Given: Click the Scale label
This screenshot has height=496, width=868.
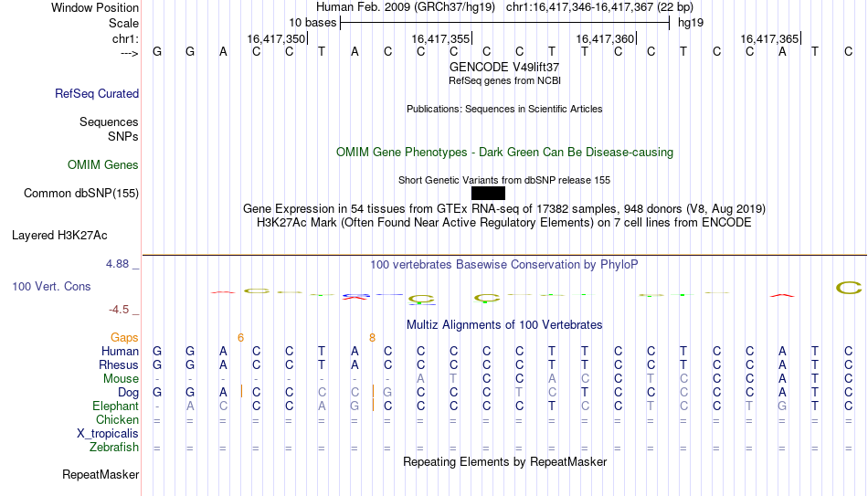Looking at the screenshot, I should pos(123,23).
